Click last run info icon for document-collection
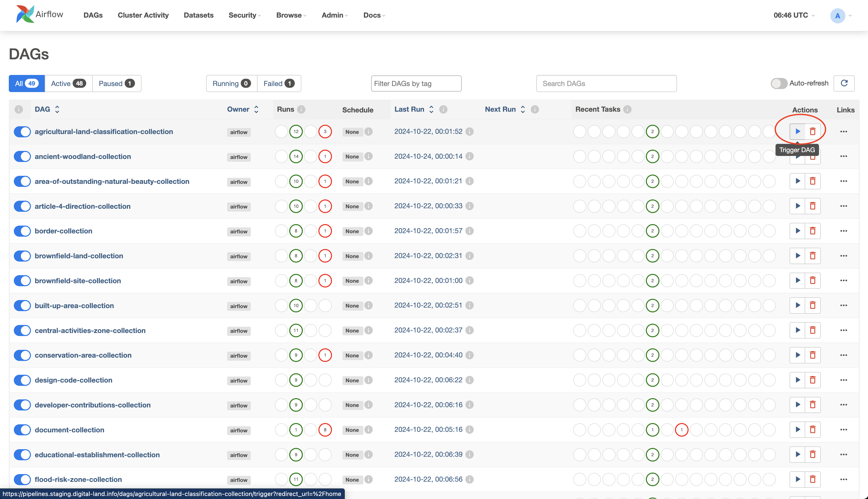 [x=470, y=429]
